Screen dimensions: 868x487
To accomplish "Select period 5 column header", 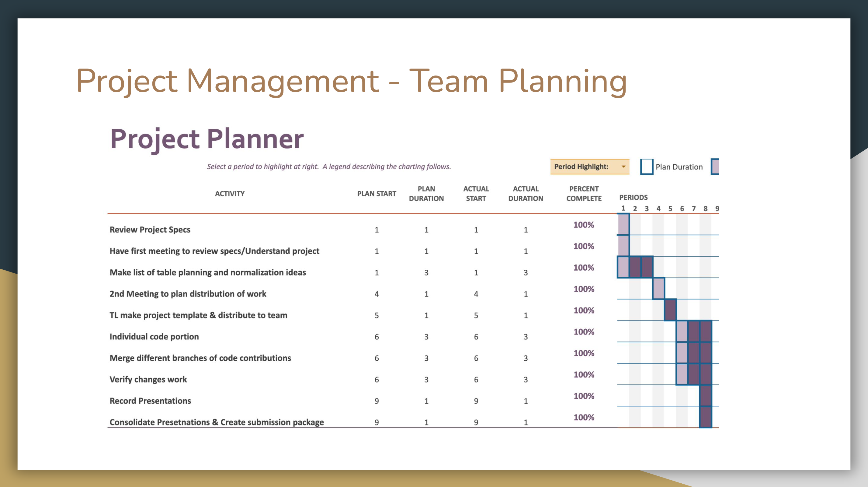I will tap(670, 209).
